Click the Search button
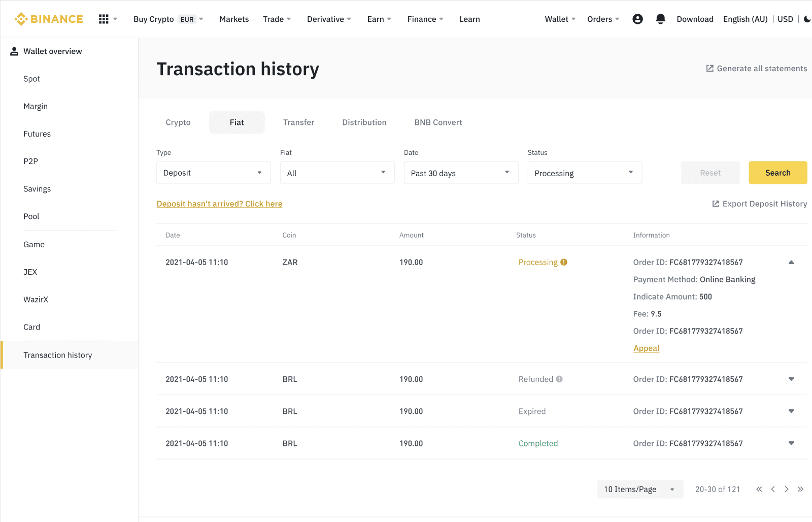812x522 pixels. pos(777,173)
